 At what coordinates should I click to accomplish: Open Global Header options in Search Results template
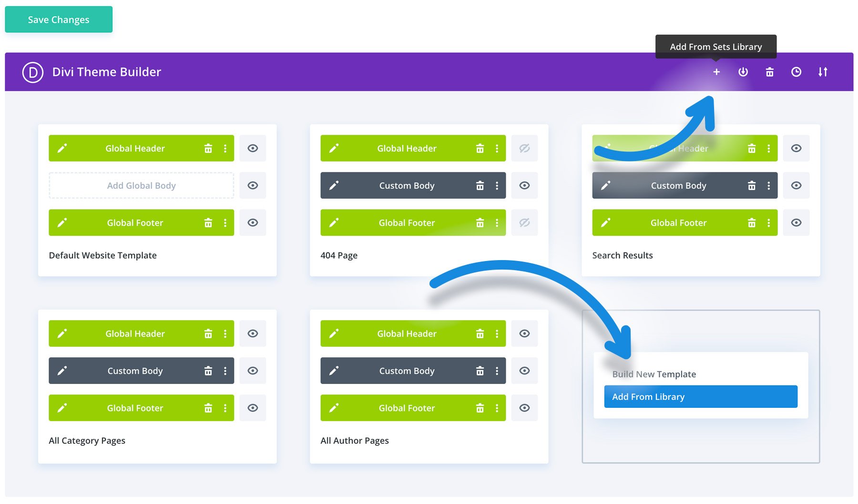click(769, 148)
